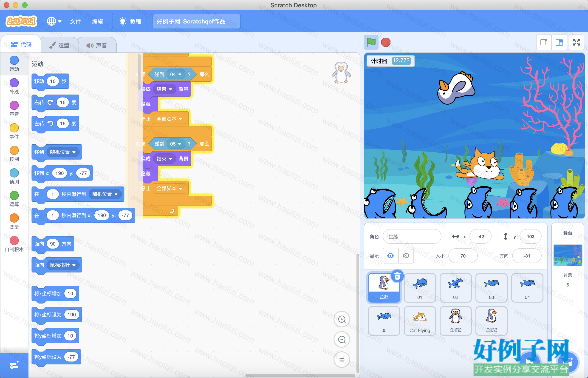Image resolution: width=588 pixels, height=378 pixels.
Task: Open 随机位置 dropdown in 移到 block
Action: [63, 152]
